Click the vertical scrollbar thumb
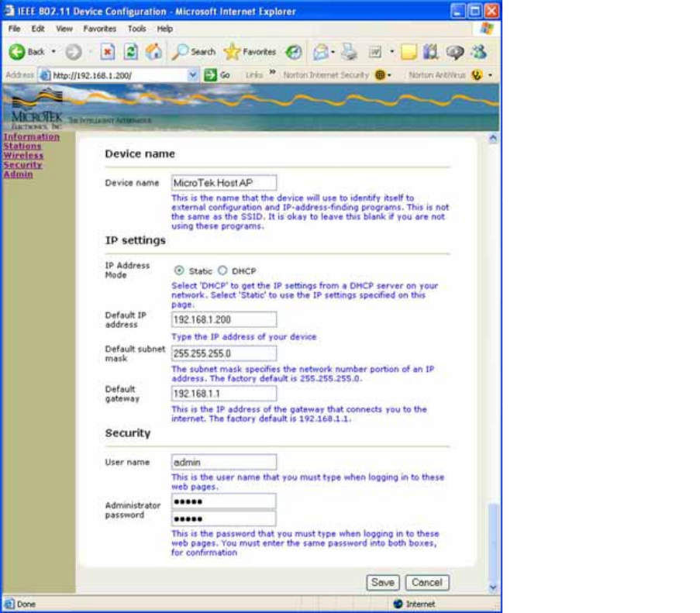The image size is (700, 613). coord(493,540)
